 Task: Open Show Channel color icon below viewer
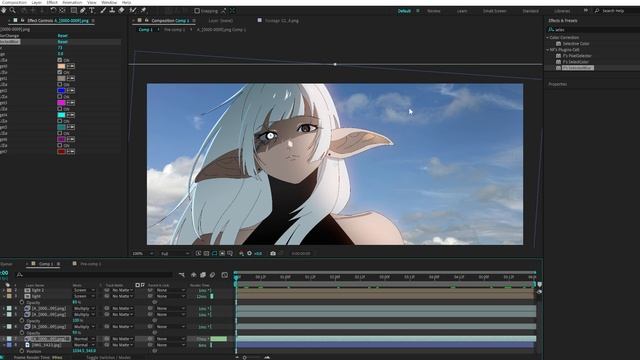tap(241, 253)
